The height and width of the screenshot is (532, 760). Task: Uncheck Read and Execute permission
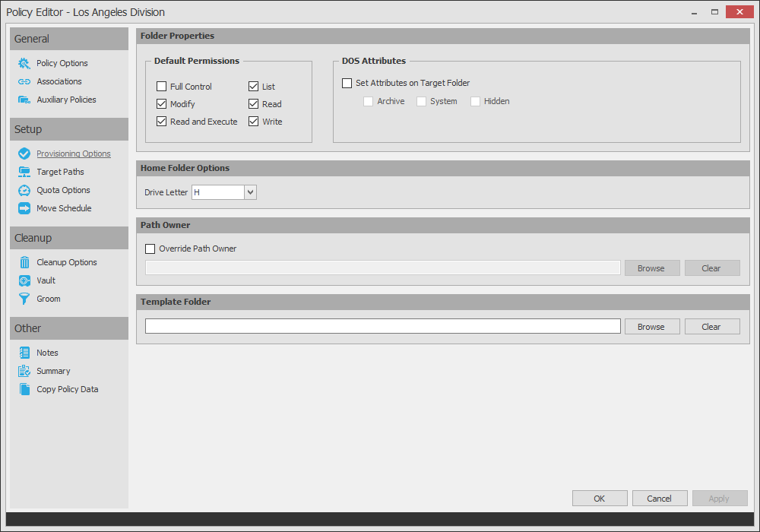click(x=161, y=121)
